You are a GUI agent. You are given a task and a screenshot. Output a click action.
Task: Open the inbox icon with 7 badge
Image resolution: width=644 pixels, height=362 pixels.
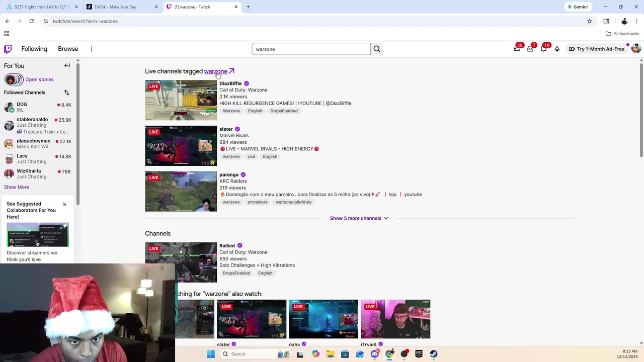point(530,49)
